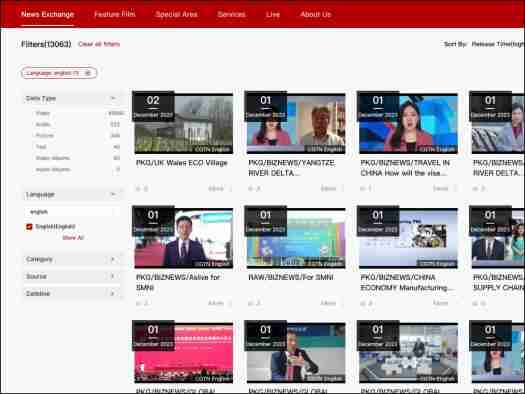Click More on the TRAVEL IN CHINA card
Viewport: 525px width, 394px height.
440,189
